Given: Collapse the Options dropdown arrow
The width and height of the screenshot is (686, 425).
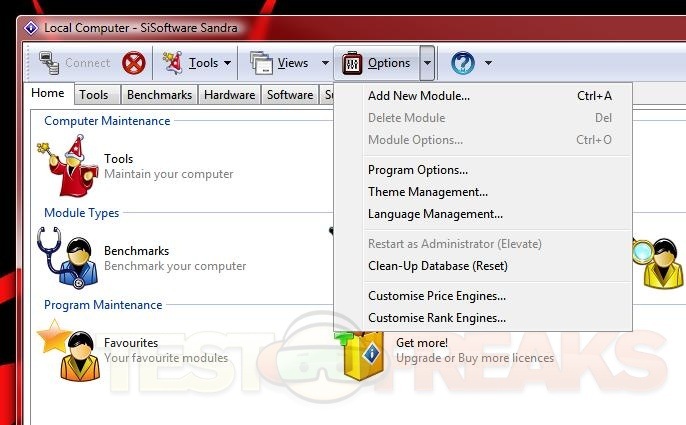Looking at the screenshot, I should [427, 64].
